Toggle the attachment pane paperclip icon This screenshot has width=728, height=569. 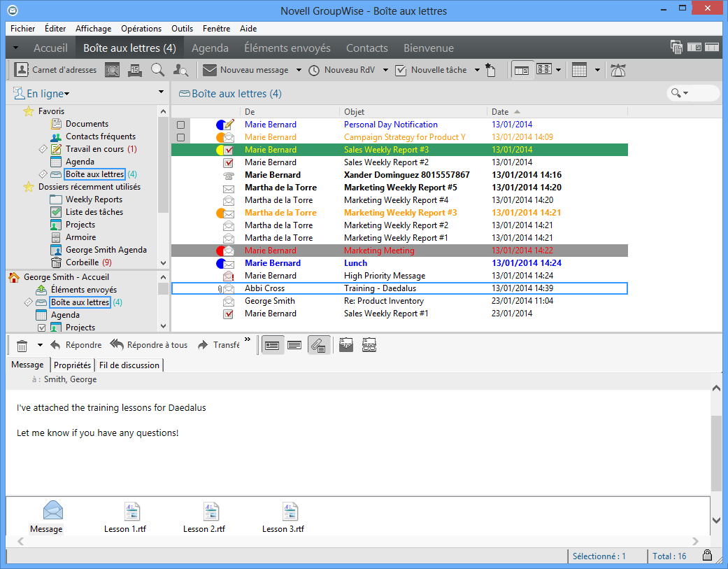coord(318,346)
